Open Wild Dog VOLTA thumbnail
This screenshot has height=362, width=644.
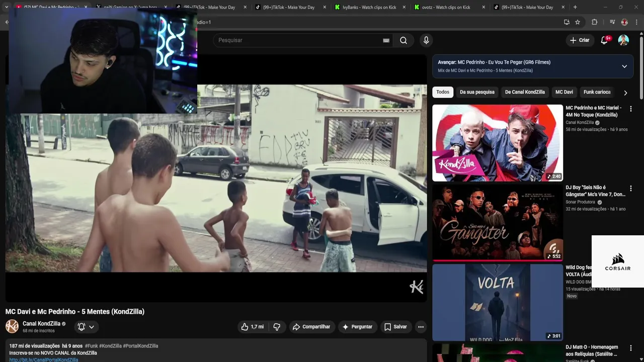pyautogui.click(x=498, y=303)
